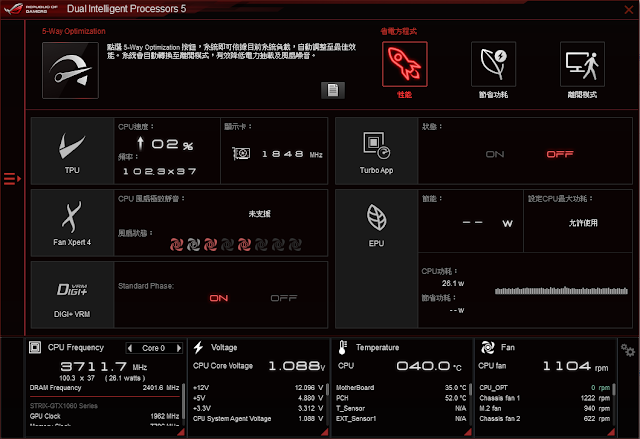Select the power saving leaf plan
This screenshot has width=640, height=439.
click(493, 64)
